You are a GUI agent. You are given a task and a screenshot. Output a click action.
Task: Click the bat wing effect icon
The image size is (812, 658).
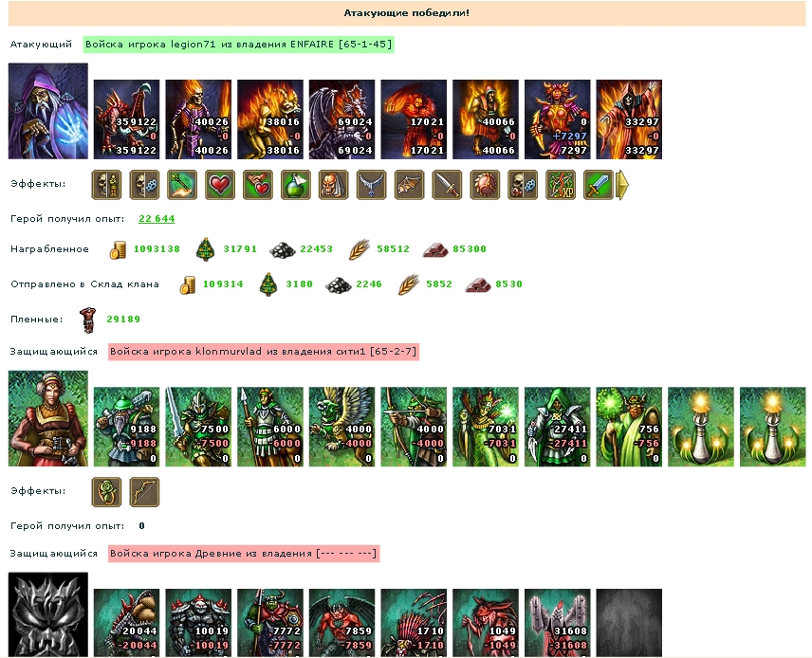click(x=409, y=185)
